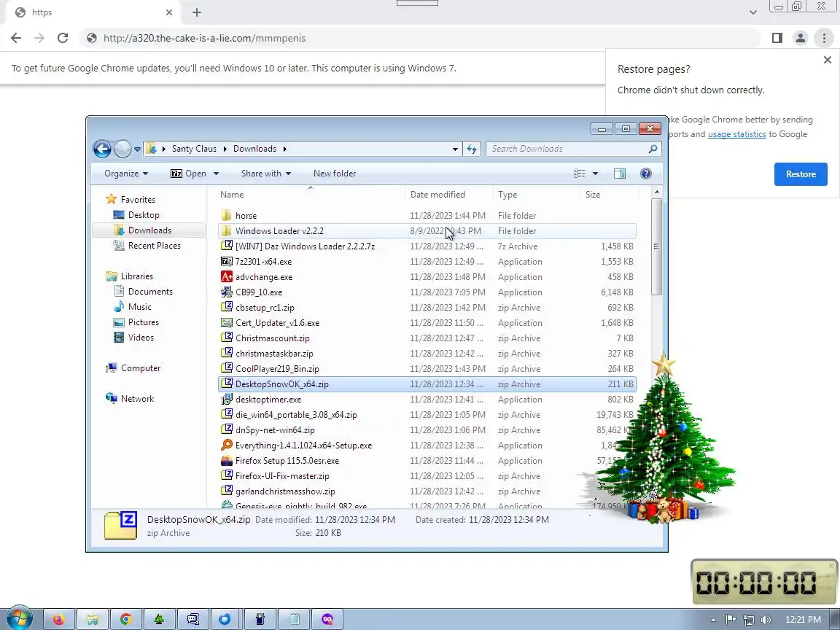Select Windows Loader v2.2.2 folder

[427, 231]
